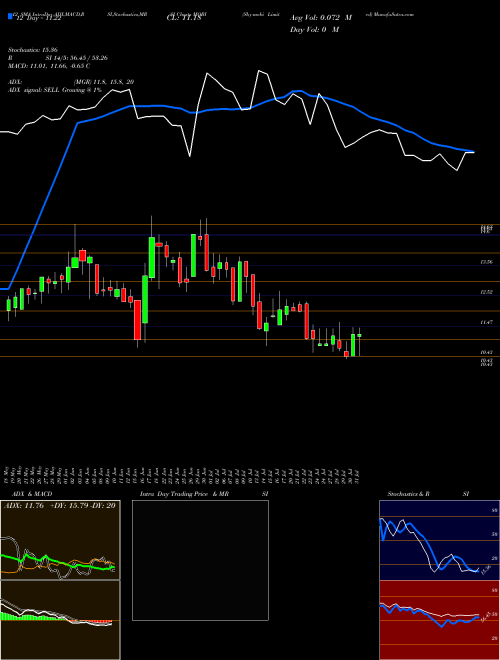Click the blue SMA legend square
The image size is (500, 660).
10,16
